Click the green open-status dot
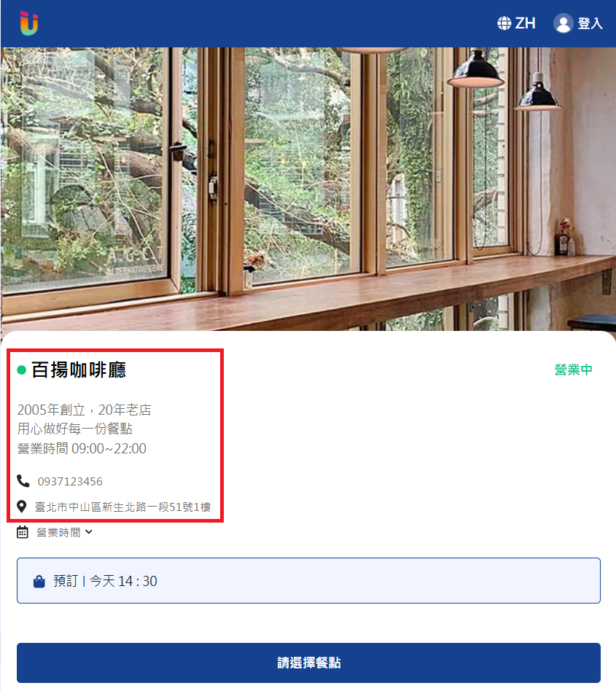Image resolution: width=616 pixels, height=699 pixels. coord(21,370)
